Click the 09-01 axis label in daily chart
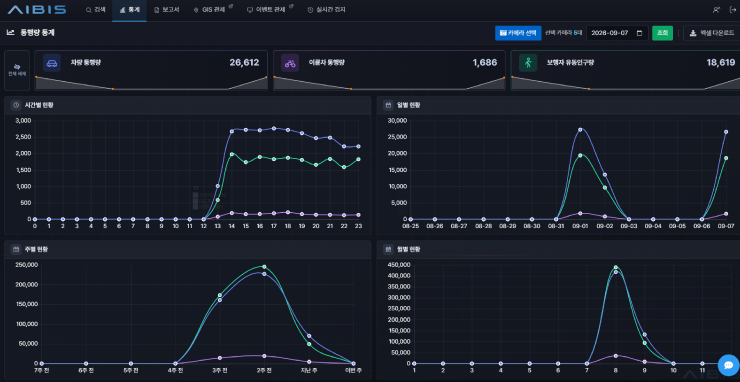The image size is (740, 382). click(580, 226)
